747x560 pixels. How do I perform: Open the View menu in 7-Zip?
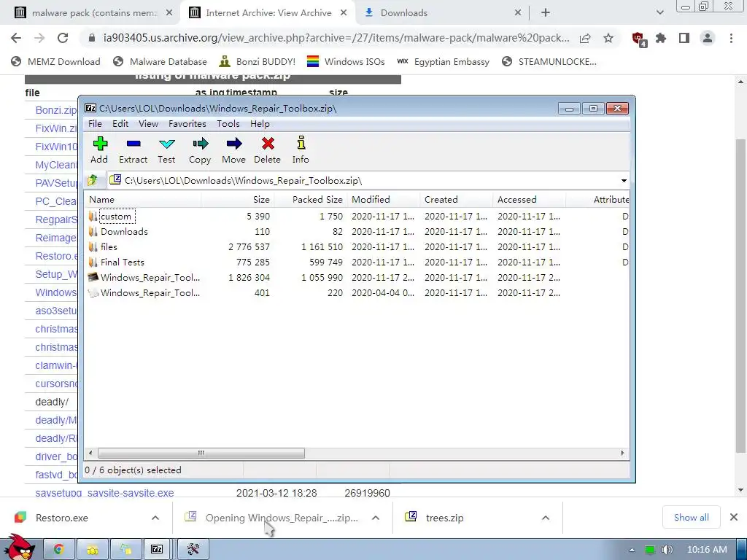pyautogui.click(x=148, y=124)
